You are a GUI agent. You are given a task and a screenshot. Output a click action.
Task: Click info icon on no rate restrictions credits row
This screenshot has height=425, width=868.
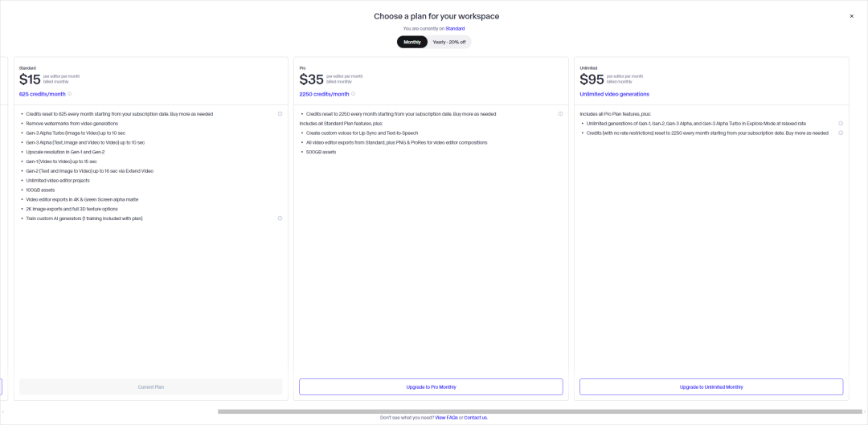point(841,133)
